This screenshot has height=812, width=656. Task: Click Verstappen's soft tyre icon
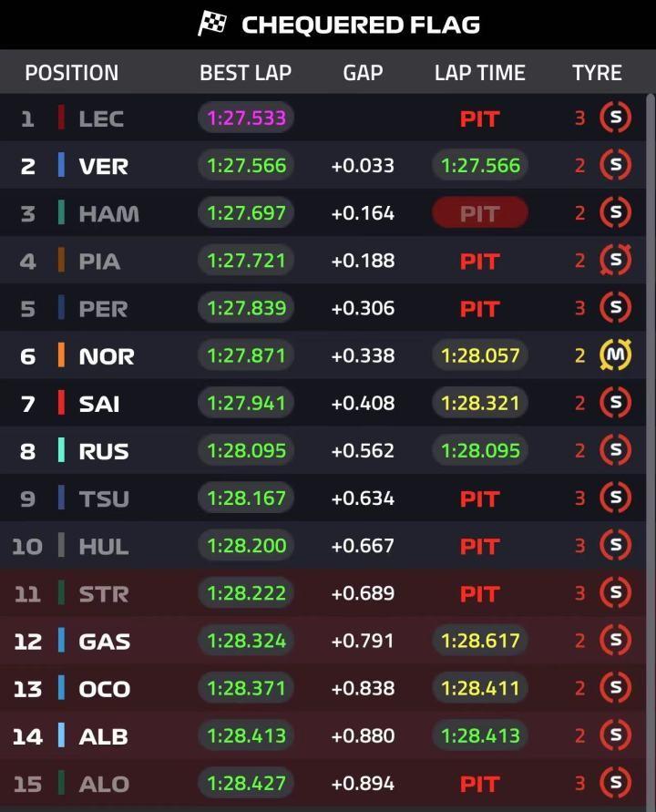pyautogui.click(x=616, y=166)
